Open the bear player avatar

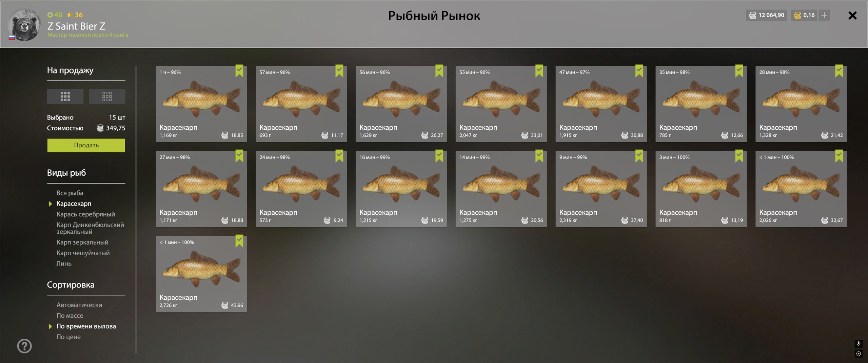[24, 25]
